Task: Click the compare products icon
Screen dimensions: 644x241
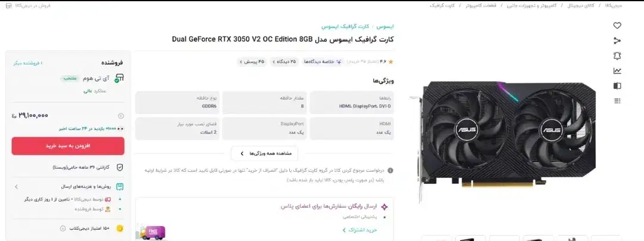Action: (617, 86)
